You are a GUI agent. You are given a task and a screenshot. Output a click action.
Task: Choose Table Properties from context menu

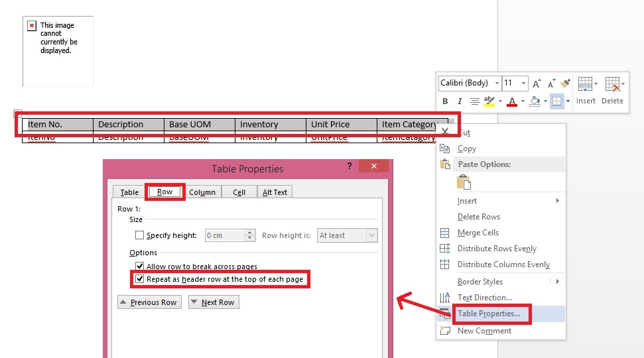pyautogui.click(x=488, y=314)
